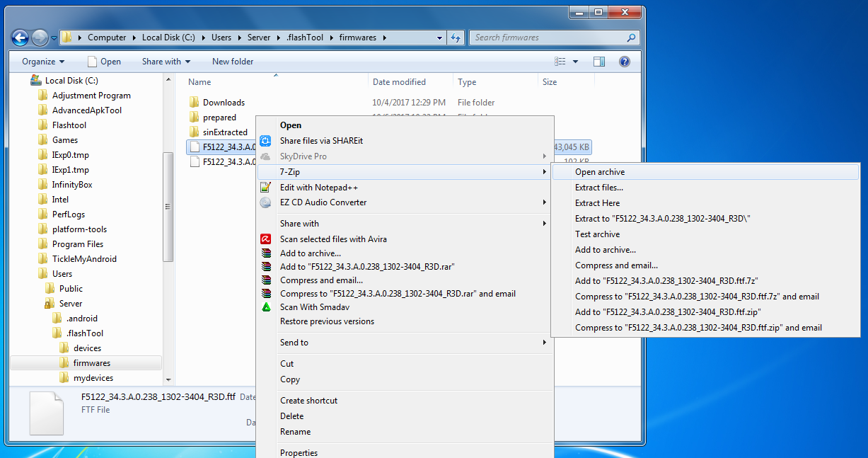Click the Server user folder icon in tree
The width and height of the screenshot is (868, 458).
(50, 304)
